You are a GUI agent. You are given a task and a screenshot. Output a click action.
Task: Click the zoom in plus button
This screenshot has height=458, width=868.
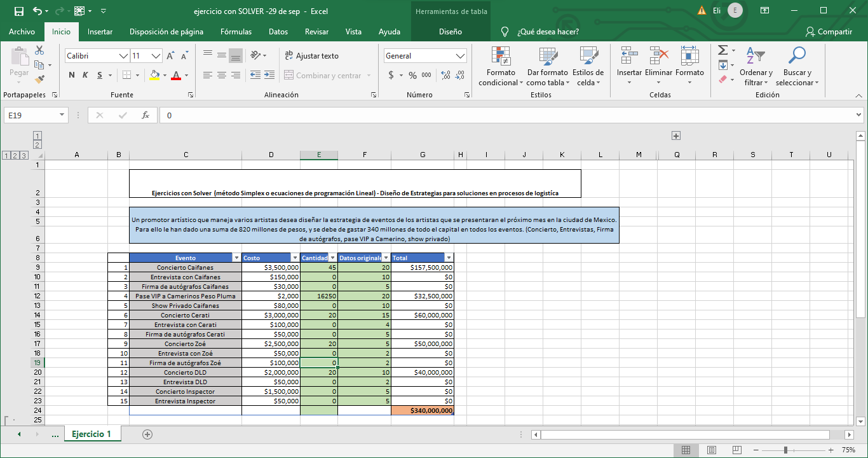[x=832, y=450]
